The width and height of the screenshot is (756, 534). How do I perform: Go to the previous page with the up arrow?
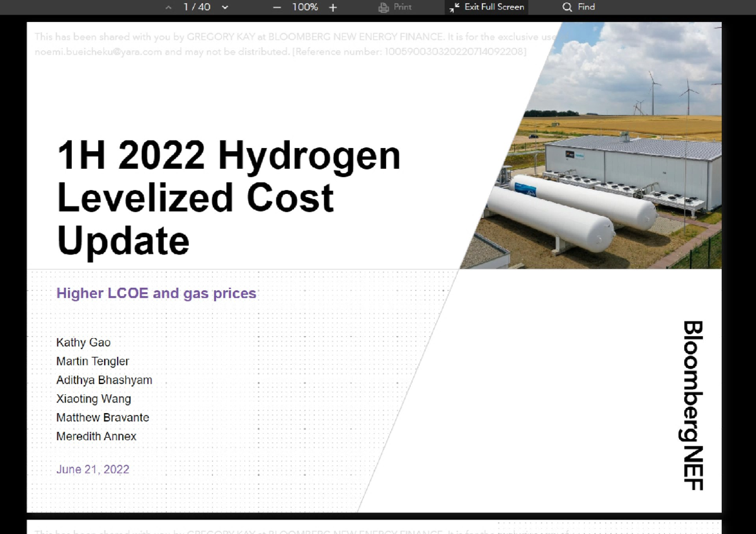tap(168, 7)
